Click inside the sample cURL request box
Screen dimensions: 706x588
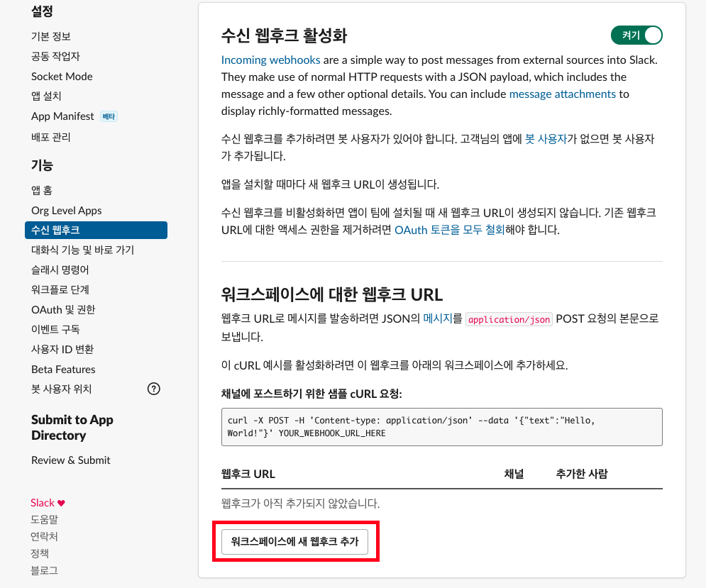point(442,427)
